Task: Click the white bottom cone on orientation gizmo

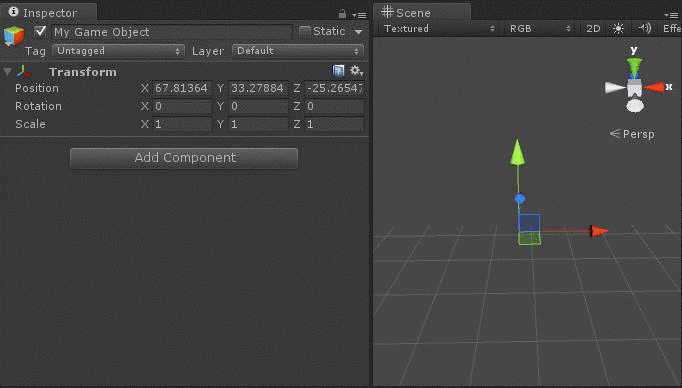Action: [635, 106]
